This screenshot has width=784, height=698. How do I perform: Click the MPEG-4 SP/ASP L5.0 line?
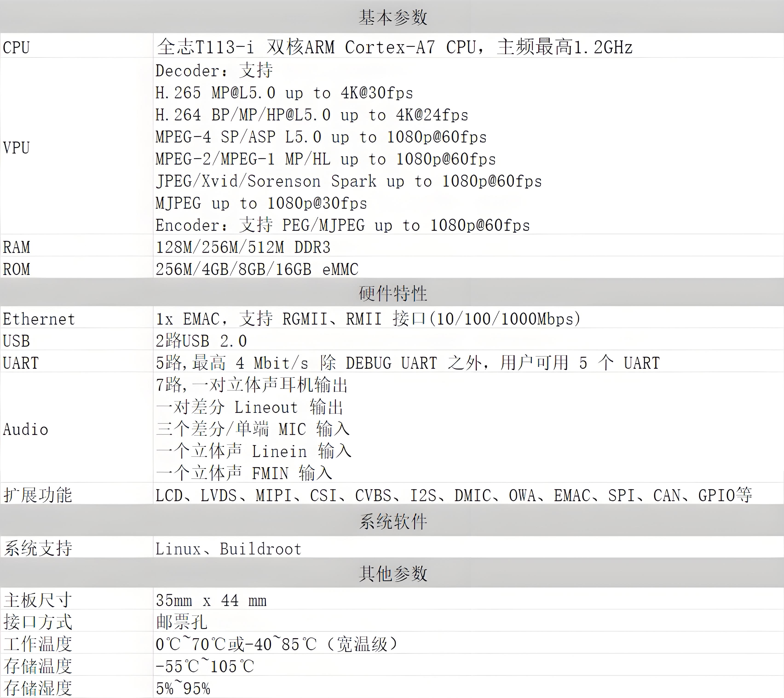pyautogui.click(x=321, y=137)
